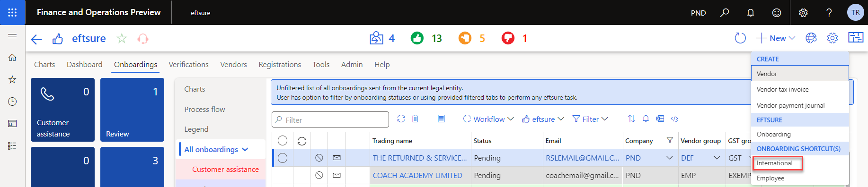The height and width of the screenshot is (187, 868).
Task: Open the TR user account avatar
Action: (x=856, y=13)
